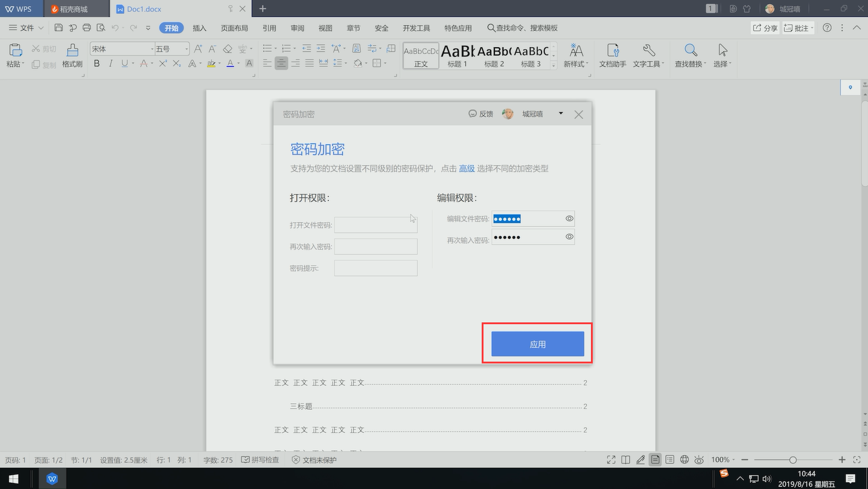Screen dimensions: 868x489
Task: Click the Clear Formatting eraser icon
Action: 228,49
